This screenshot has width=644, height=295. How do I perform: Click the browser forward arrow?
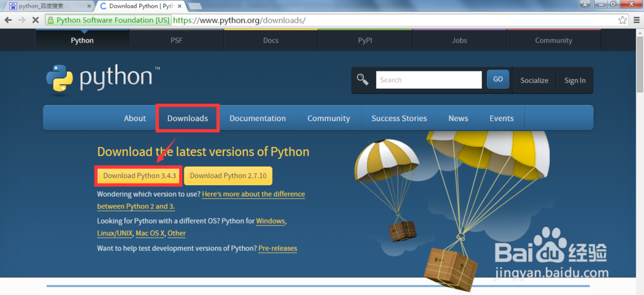pyautogui.click(x=22, y=20)
